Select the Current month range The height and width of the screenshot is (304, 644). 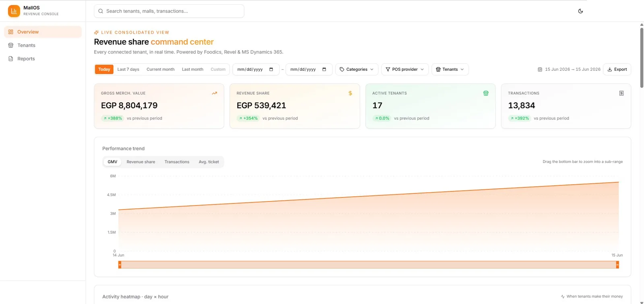coord(161,69)
